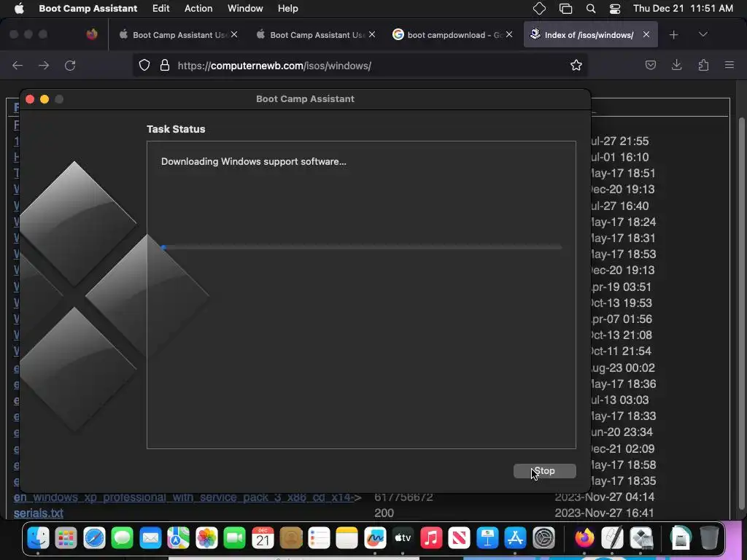This screenshot has height=560, width=747.
Task: Go back in Firefox
Action: pos(18,65)
